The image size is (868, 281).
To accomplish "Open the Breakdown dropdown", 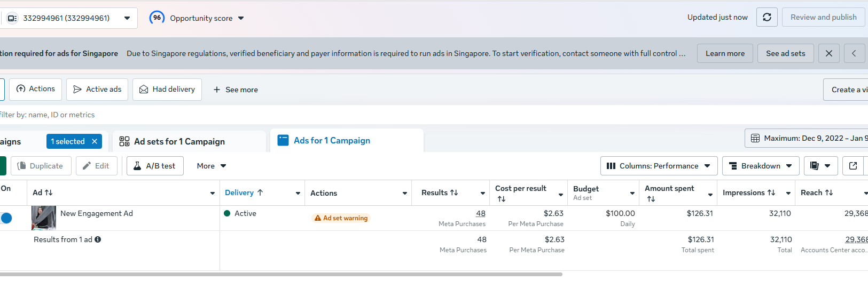I will pyautogui.click(x=760, y=166).
